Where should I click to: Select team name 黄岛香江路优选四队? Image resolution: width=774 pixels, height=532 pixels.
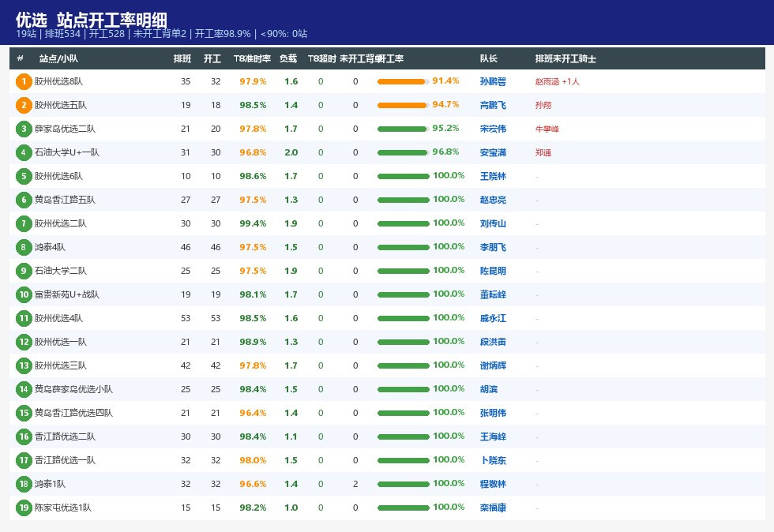(x=73, y=413)
